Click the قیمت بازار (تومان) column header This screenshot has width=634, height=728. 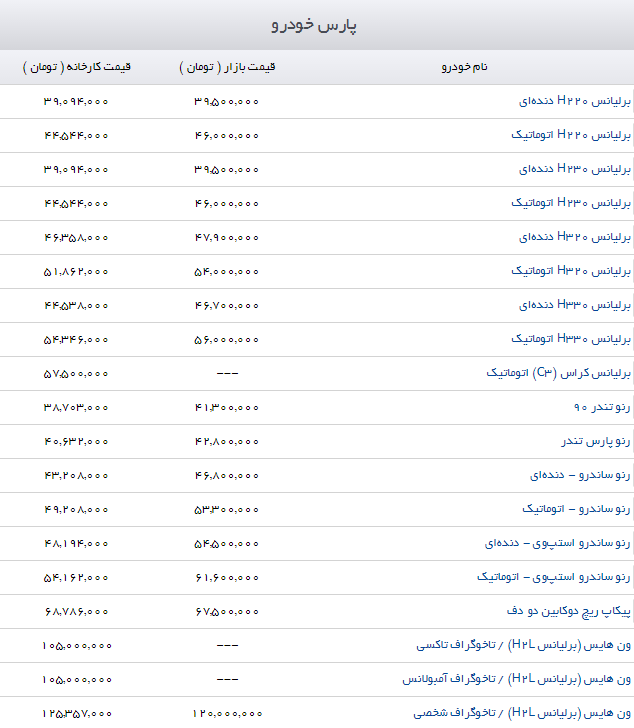click(227, 67)
